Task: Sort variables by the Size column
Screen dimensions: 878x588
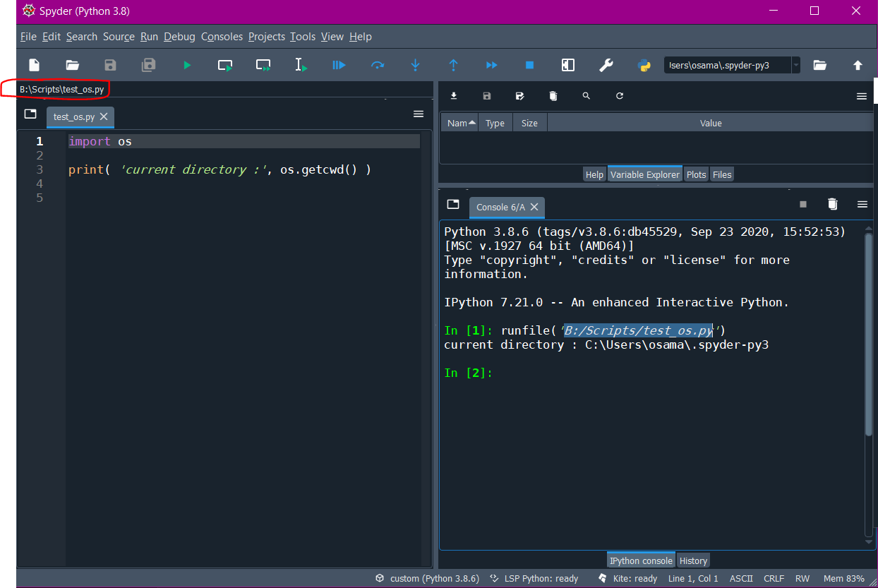Action: (x=529, y=123)
